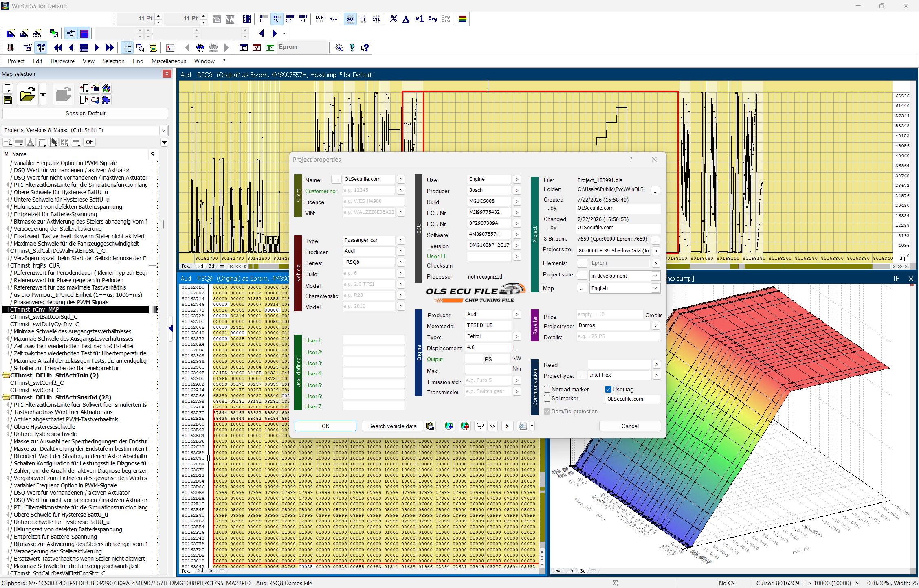Uncheck the User tag checkbox
The width and height of the screenshot is (919, 588).
tap(608, 389)
